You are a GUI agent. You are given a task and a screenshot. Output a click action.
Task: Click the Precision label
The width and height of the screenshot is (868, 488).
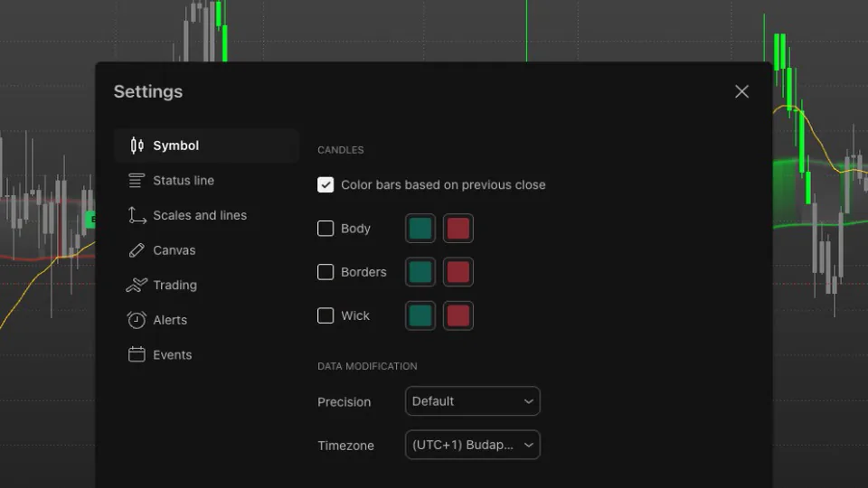tap(344, 402)
